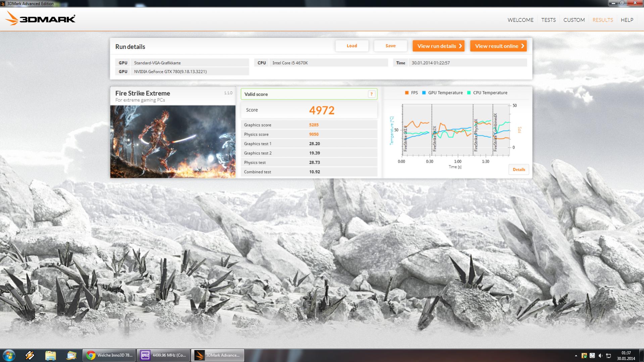The width and height of the screenshot is (644, 362).
Task: Click the FireStrikeCombinedX chart marker
Action: [x=495, y=133]
